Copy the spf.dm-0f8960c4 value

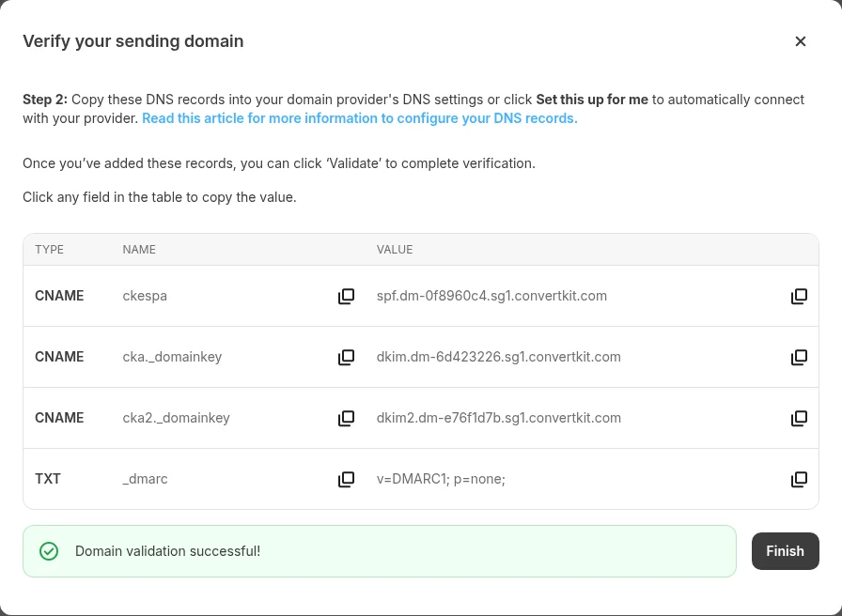click(x=799, y=296)
